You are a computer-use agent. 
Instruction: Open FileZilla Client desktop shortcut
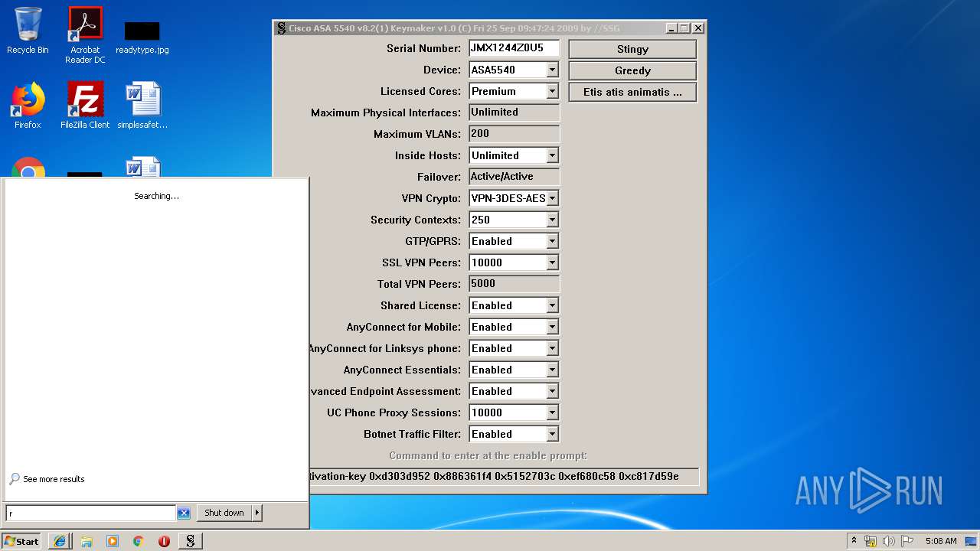[85, 106]
